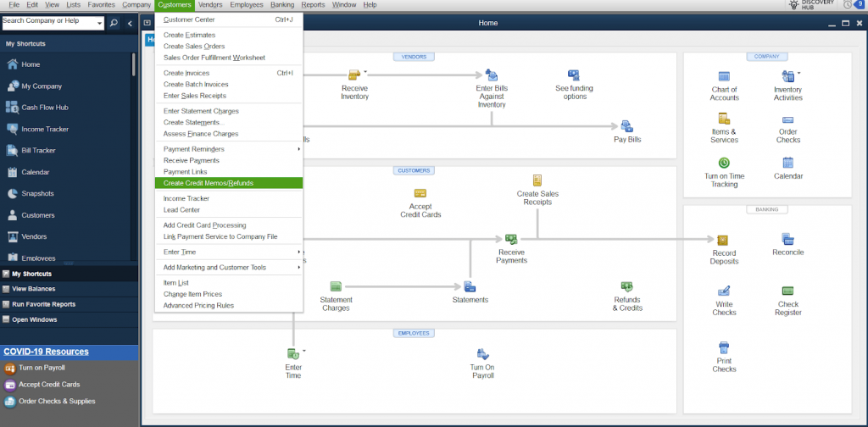Expand Enter Time submenu in Customers menu
The image size is (868, 427).
click(299, 252)
